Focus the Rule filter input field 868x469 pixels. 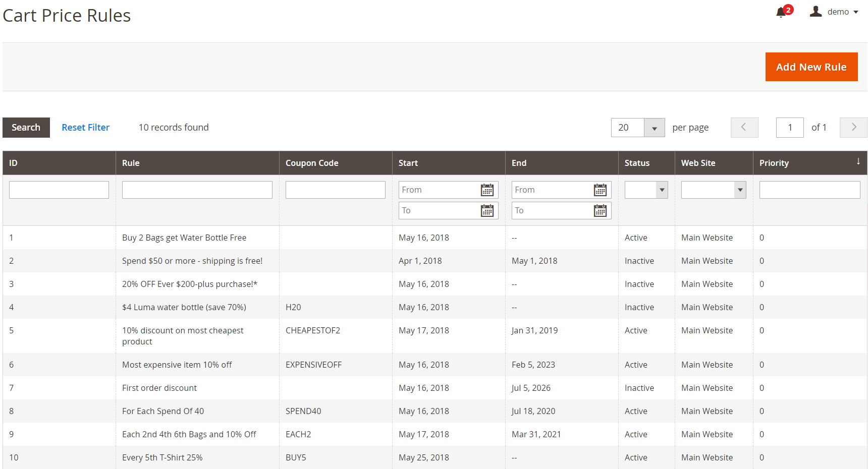click(x=197, y=190)
